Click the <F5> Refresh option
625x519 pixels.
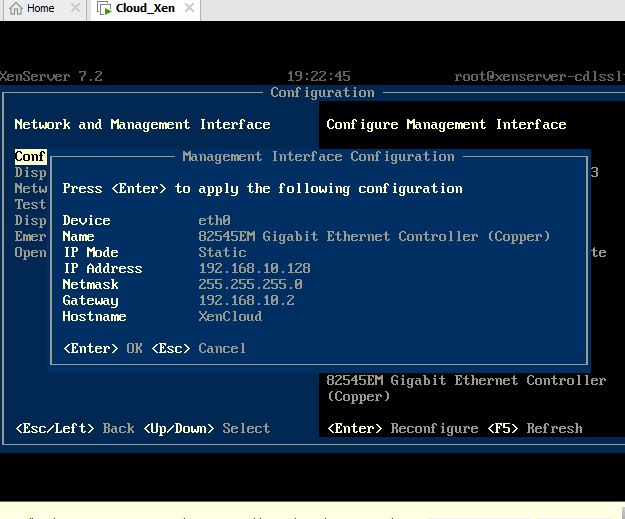[x=535, y=429]
